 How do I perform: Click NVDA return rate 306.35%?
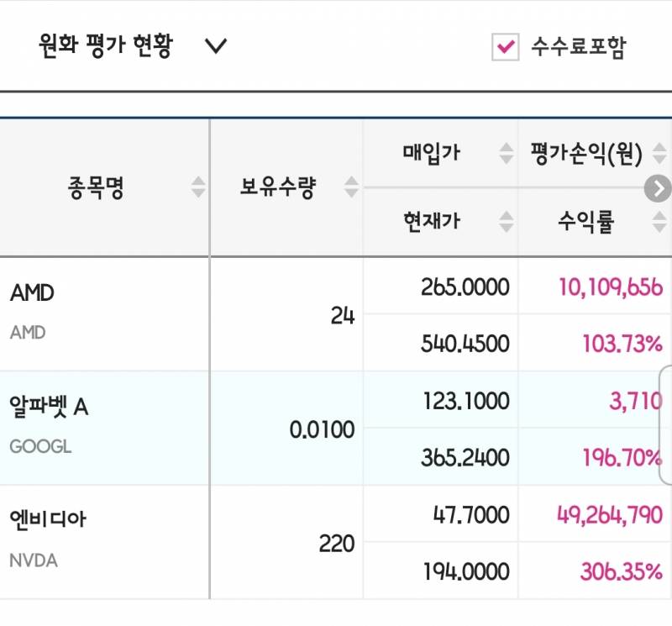click(x=622, y=572)
